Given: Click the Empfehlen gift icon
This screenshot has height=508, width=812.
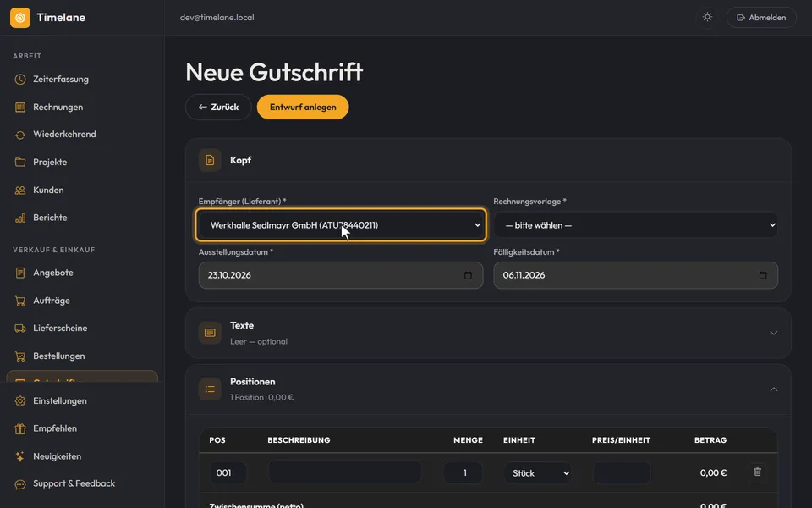Looking at the screenshot, I should click(x=20, y=428).
